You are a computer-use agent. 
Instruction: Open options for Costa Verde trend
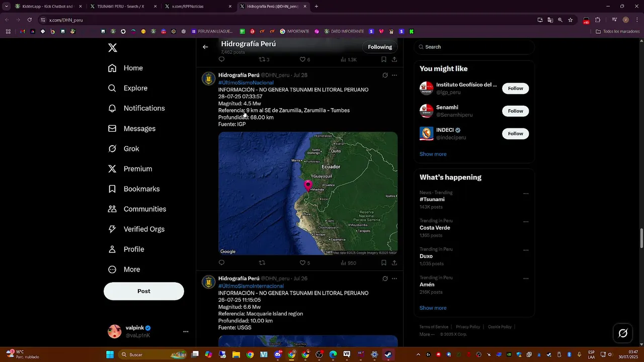click(526, 222)
